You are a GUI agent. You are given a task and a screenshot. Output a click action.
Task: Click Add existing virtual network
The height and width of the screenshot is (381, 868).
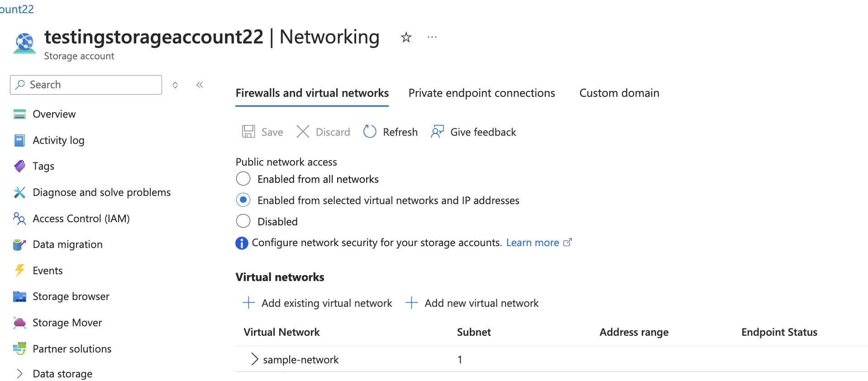[317, 303]
